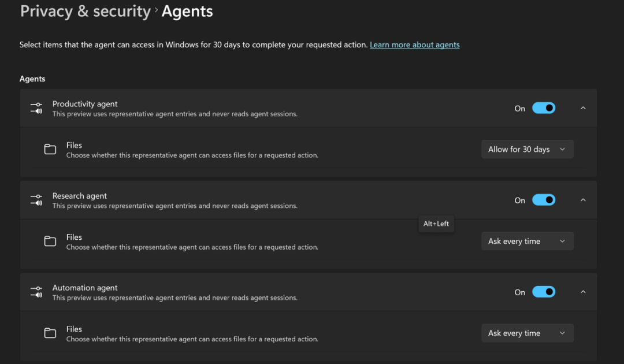The height and width of the screenshot is (364, 624).
Task: Select the 'Research agent' title text
Action: (80, 196)
